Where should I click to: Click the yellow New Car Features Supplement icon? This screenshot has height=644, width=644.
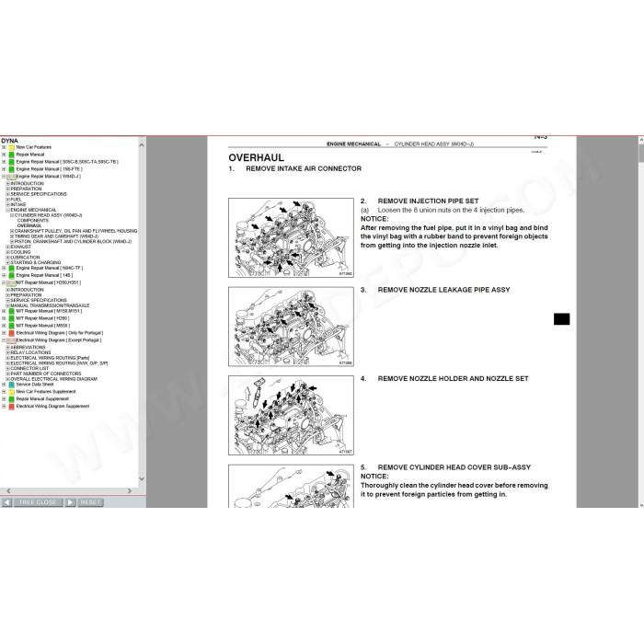[x=11, y=392]
